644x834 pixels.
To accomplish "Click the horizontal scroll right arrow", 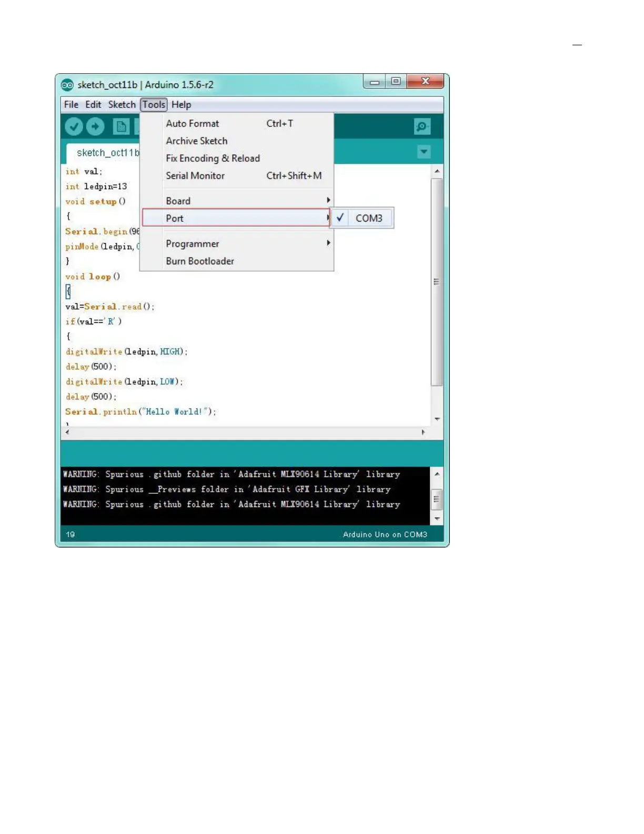I will click(423, 432).
